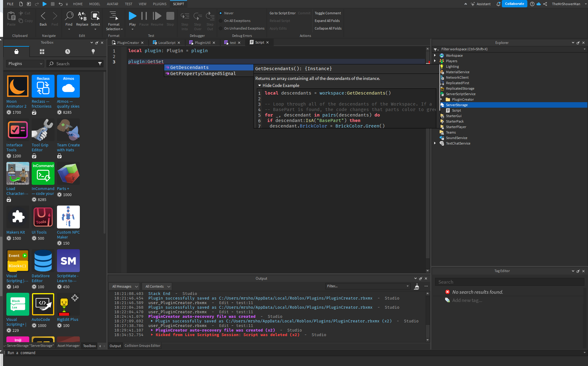Select the InCommand plugin thumbnail
The image size is (588, 366).
click(43, 174)
